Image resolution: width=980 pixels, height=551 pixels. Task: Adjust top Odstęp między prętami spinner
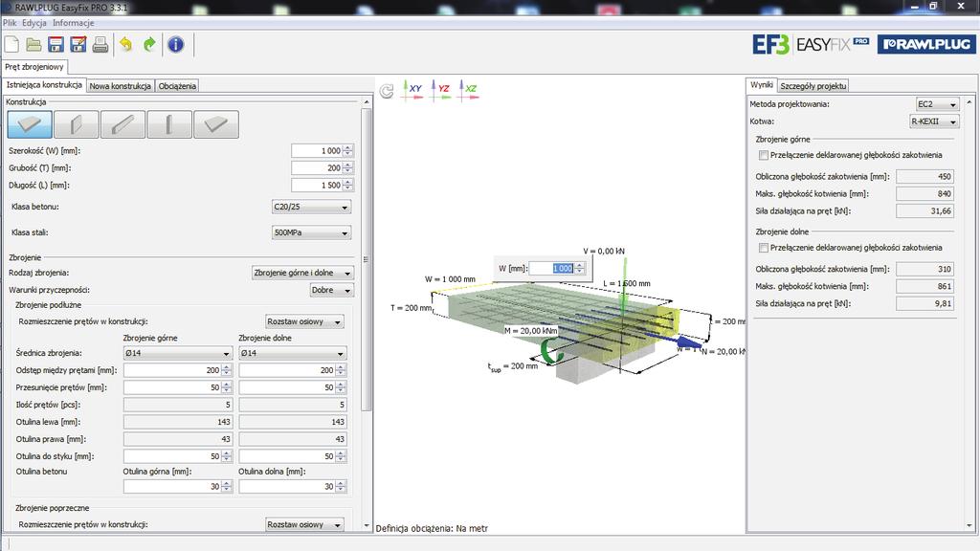click(227, 370)
